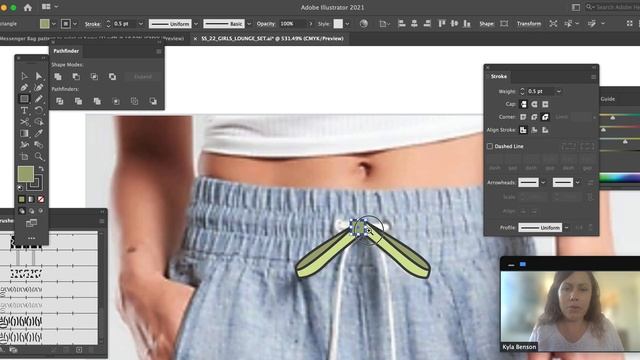
Task: Open Variable Width Profile dropdown in control bar
Action: point(196,24)
